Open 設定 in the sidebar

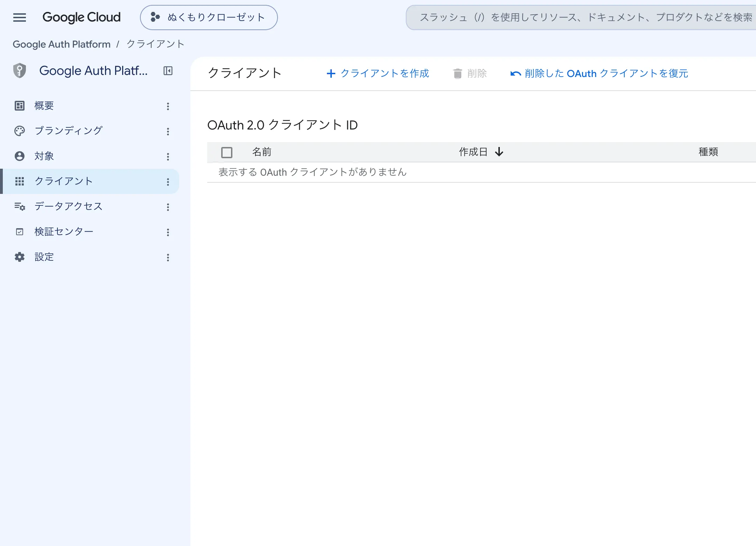(x=90, y=257)
